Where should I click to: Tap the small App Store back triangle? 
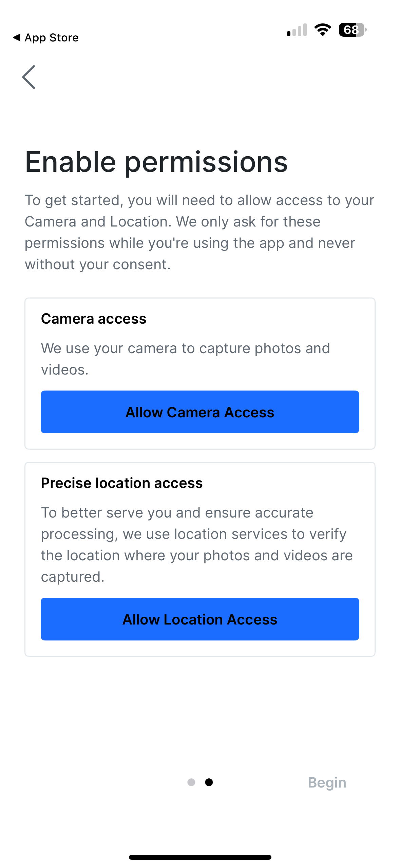click(x=17, y=37)
